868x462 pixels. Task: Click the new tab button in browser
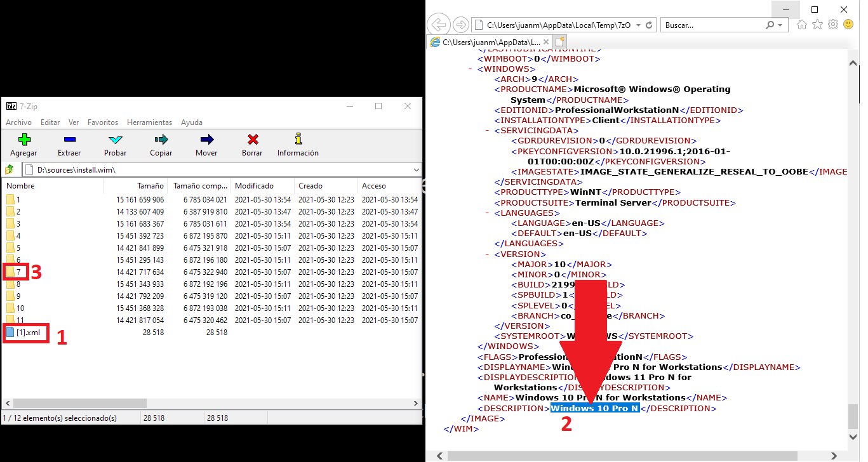point(559,42)
